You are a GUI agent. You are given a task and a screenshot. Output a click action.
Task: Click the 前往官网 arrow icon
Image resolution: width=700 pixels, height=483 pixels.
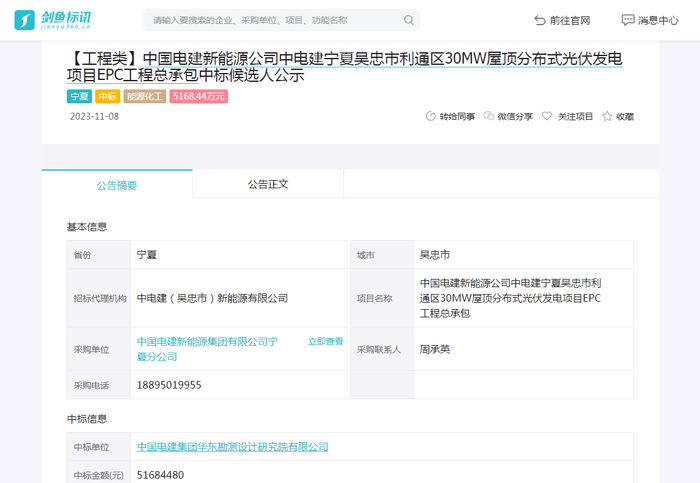540,20
